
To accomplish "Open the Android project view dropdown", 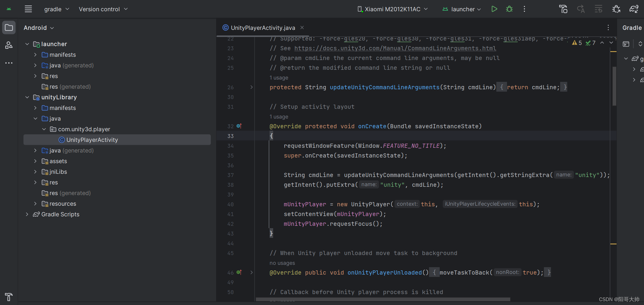I will coord(39,28).
